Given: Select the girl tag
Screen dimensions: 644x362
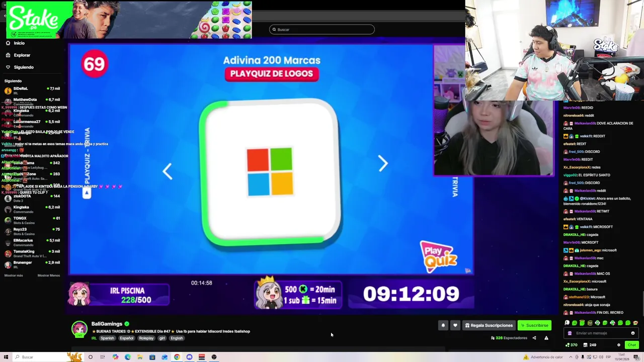Looking at the screenshot, I should pyautogui.click(x=162, y=338).
